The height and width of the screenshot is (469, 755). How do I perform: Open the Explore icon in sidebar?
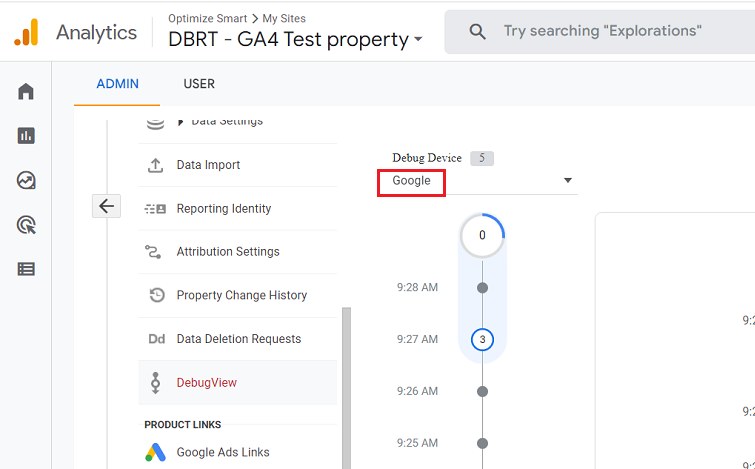coord(26,181)
